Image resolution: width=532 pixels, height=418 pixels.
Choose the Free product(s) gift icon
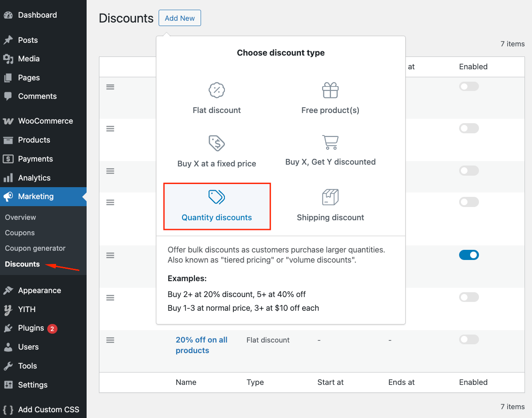click(x=330, y=90)
